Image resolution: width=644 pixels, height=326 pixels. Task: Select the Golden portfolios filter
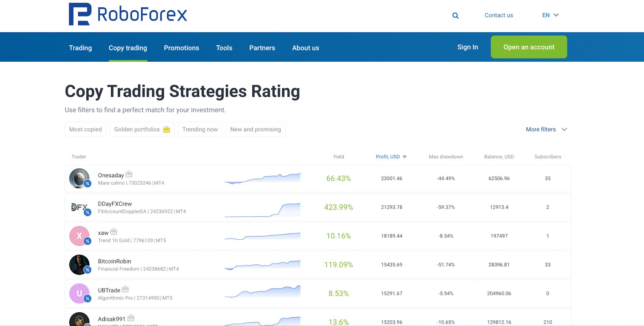pos(142,129)
